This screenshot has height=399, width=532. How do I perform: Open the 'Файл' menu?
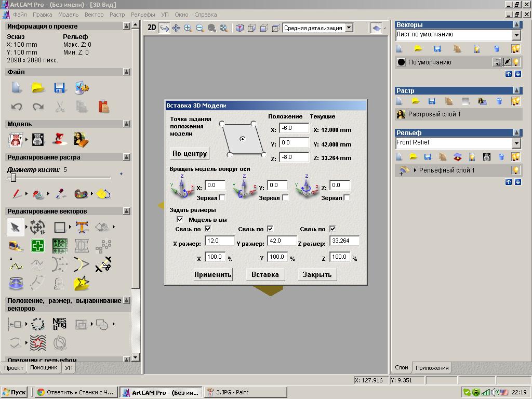point(20,15)
